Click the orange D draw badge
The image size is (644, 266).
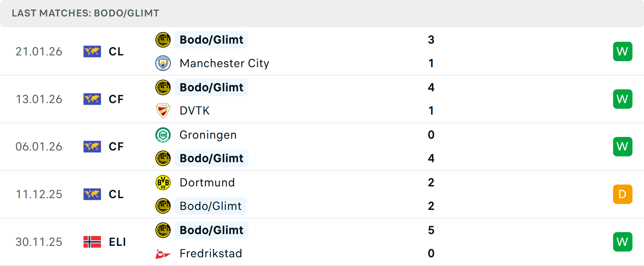[x=623, y=194]
